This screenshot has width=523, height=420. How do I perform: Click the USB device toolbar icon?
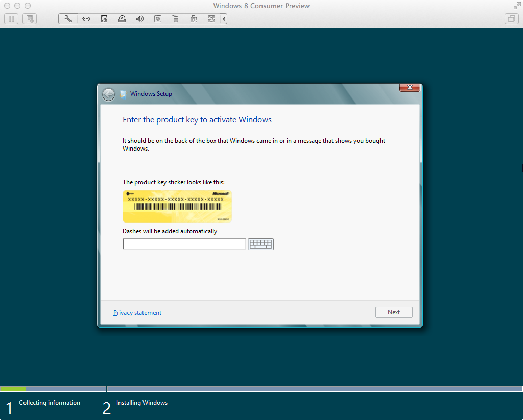click(x=175, y=18)
